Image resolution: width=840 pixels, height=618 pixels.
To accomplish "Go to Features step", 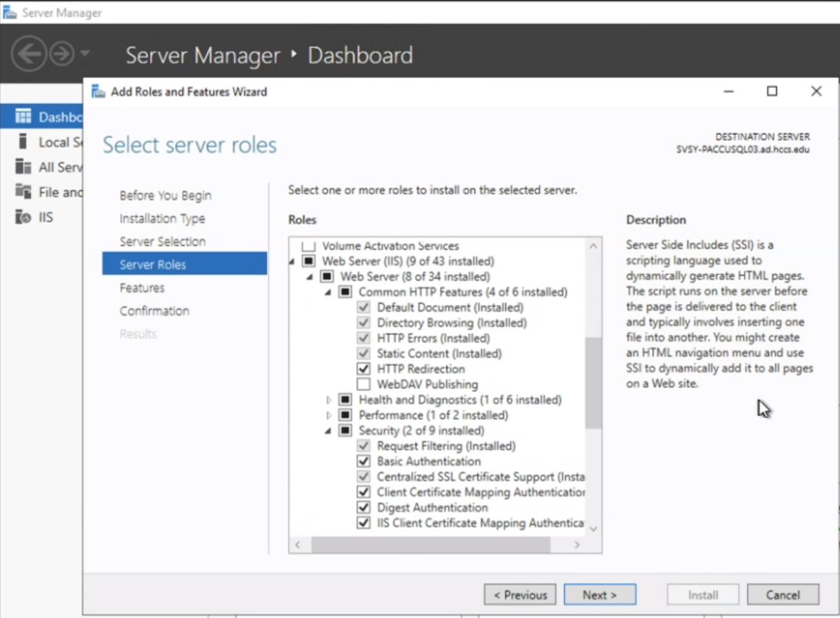I will click(142, 287).
